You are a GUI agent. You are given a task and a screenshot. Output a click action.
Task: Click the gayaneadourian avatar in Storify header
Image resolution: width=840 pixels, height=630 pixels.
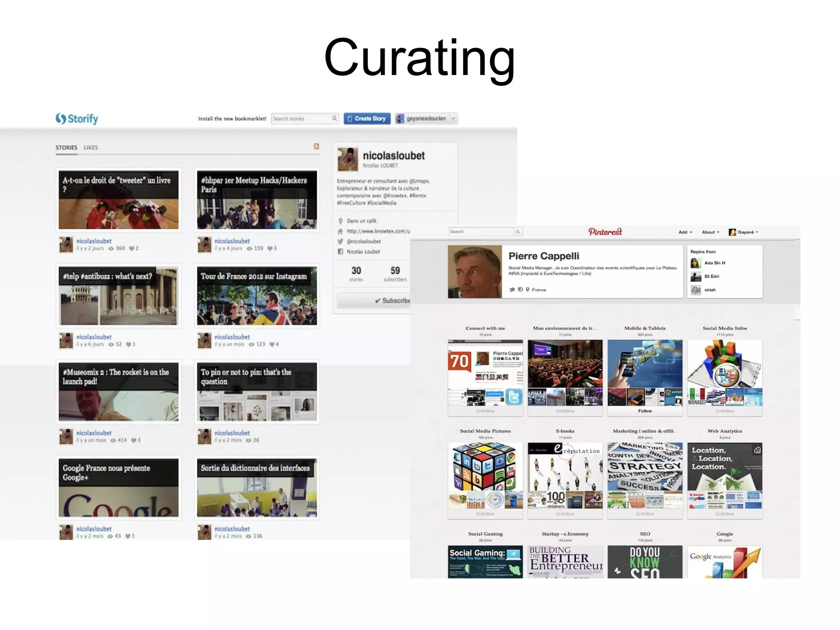400,119
